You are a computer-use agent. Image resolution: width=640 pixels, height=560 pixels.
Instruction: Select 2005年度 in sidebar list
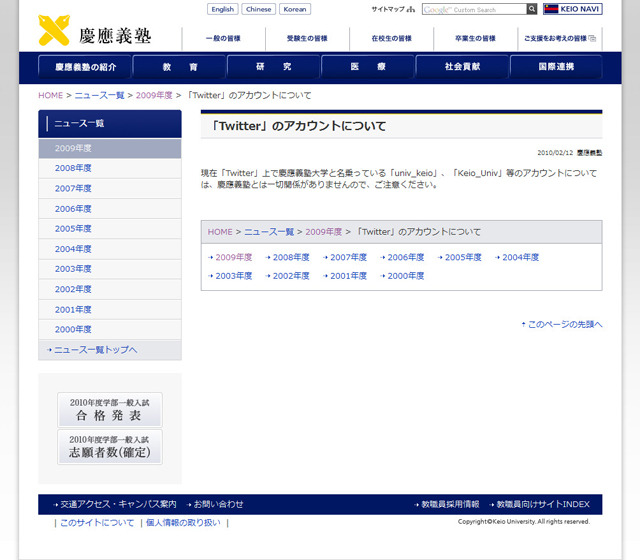tap(110, 229)
